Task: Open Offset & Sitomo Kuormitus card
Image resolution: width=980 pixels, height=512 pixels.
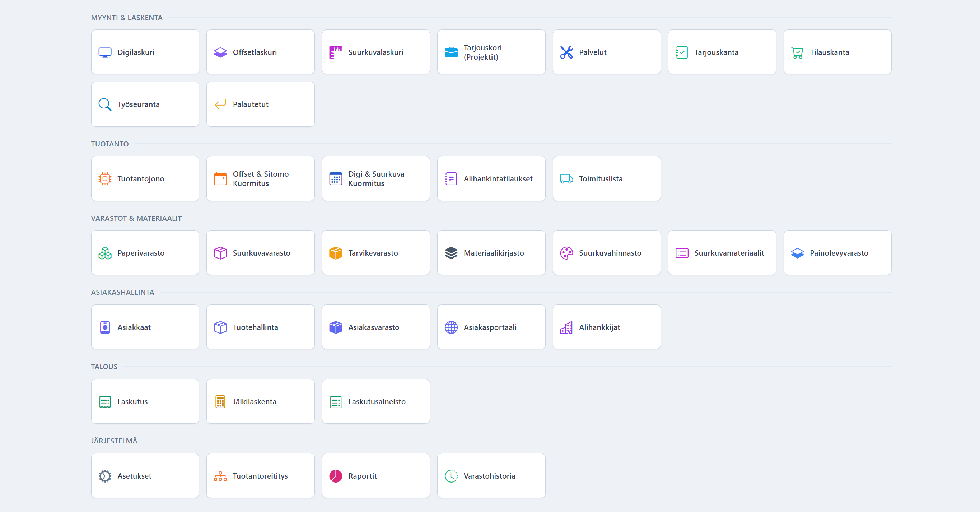Action: 261,178
